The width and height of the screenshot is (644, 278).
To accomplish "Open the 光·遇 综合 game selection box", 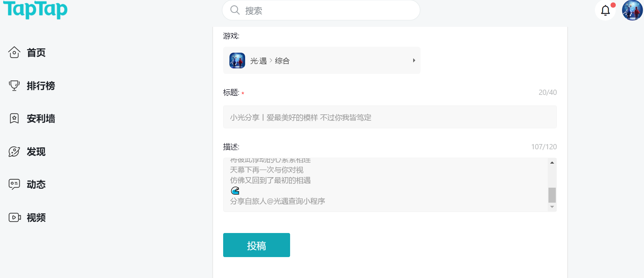I will [321, 60].
